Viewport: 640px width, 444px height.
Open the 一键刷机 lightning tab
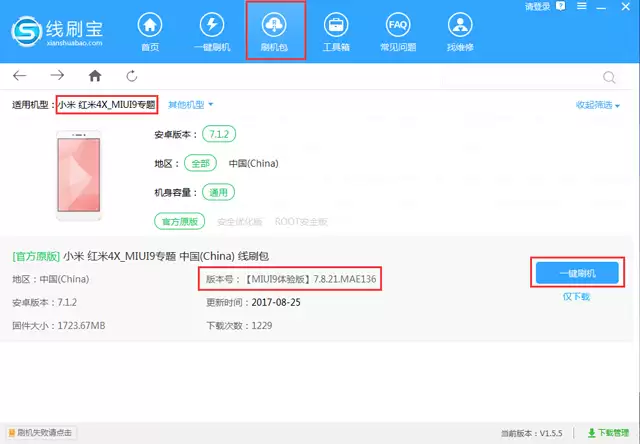[x=212, y=32]
